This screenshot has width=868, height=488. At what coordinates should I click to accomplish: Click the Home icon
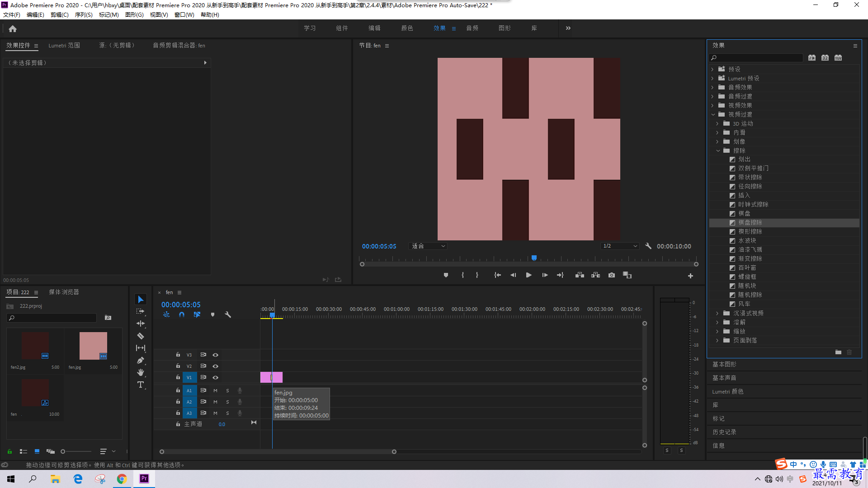[13, 28]
